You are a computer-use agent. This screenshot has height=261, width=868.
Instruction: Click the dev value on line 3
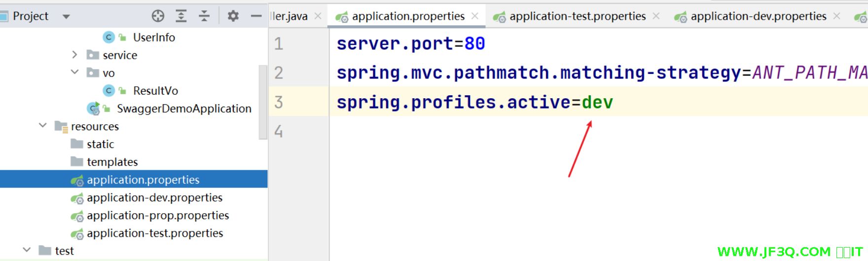click(x=597, y=102)
